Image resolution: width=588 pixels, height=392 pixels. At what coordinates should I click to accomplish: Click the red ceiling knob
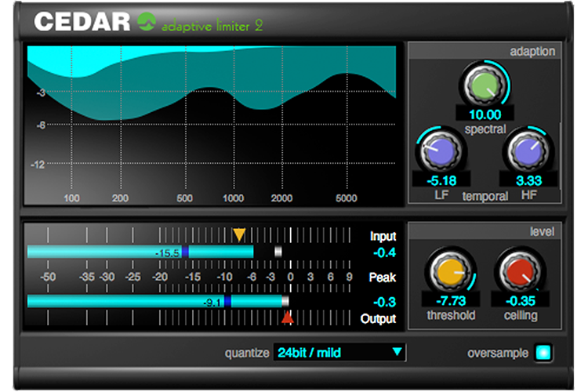click(x=520, y=271)
